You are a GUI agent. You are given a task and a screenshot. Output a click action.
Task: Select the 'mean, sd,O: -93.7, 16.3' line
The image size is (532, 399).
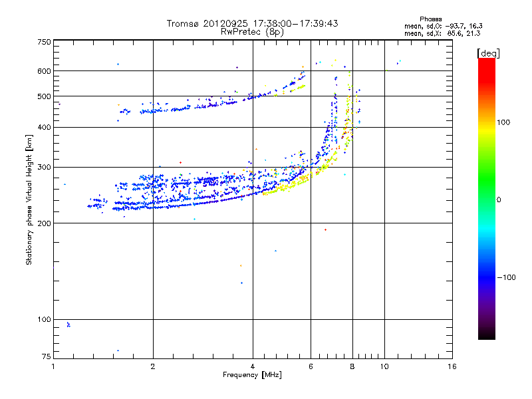444,26
